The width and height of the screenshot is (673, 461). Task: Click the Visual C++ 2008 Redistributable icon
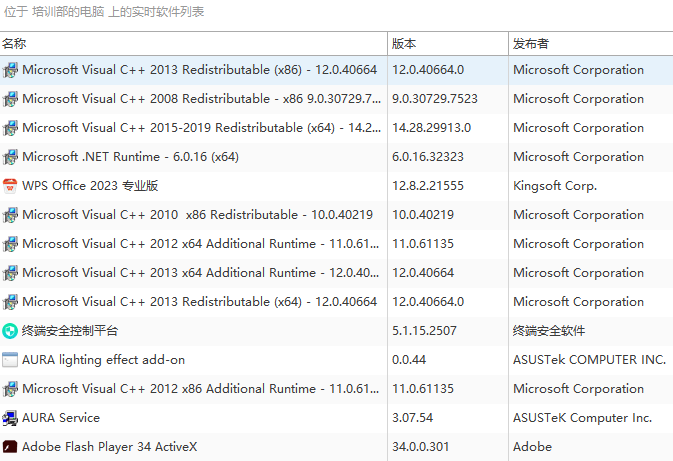[10, 99]
